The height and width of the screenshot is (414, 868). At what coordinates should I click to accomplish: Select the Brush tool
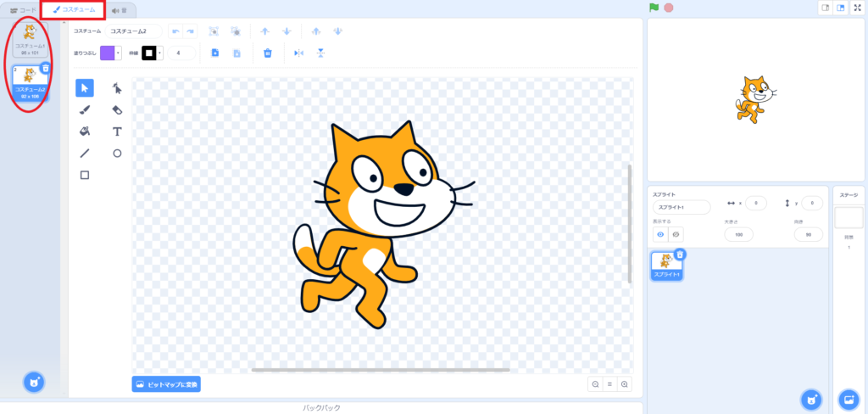[x=85, y=109]
